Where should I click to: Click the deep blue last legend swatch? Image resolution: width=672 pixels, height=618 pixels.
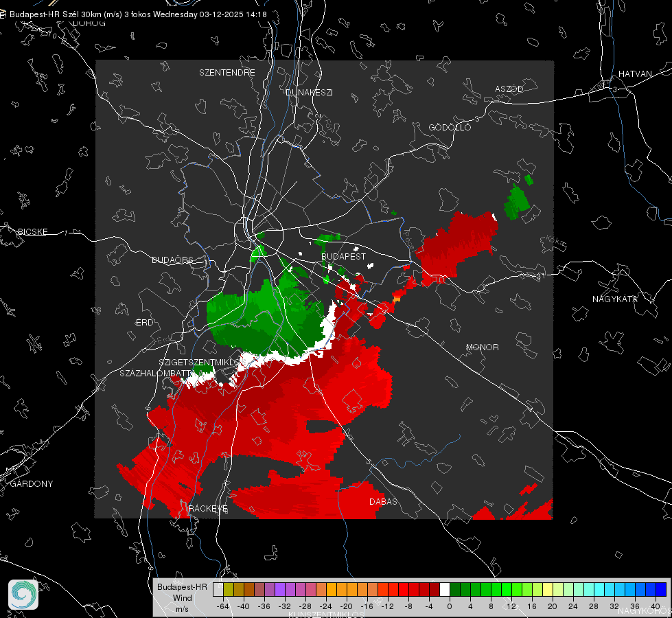661,590
